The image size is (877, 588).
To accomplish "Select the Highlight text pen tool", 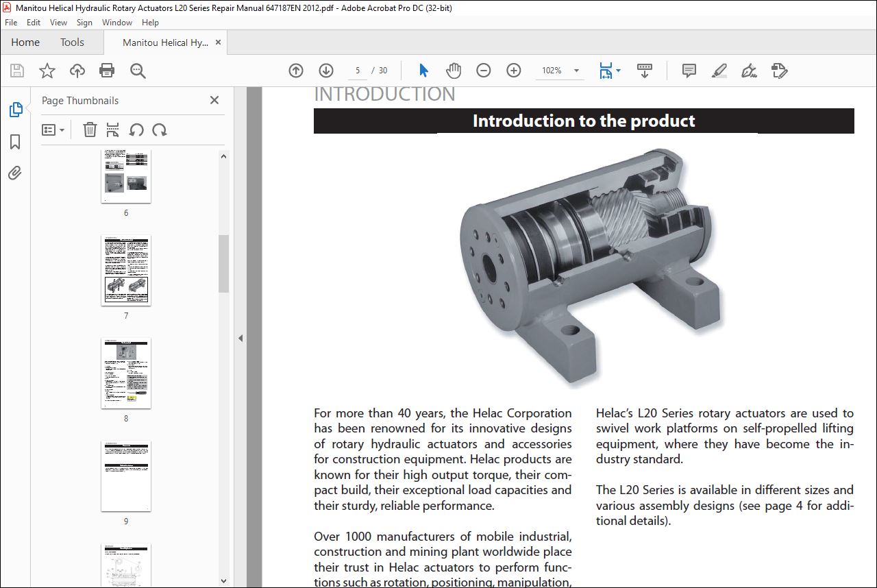I will pyautogui.click(x=719, y=71).
